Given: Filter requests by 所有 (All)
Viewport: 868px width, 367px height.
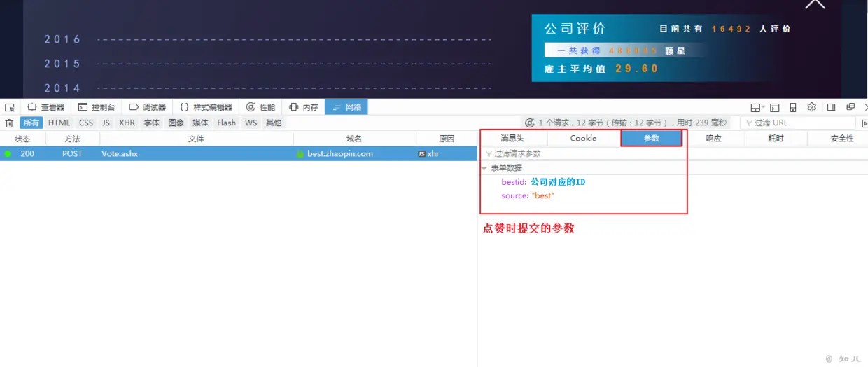Looking at the screenshot, I should point(31,123).
